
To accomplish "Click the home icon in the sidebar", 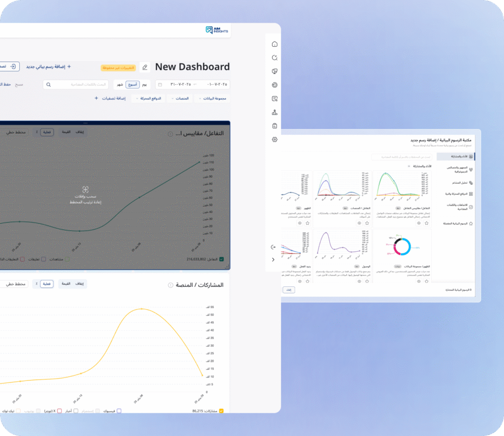I will [x=275, y=44].
